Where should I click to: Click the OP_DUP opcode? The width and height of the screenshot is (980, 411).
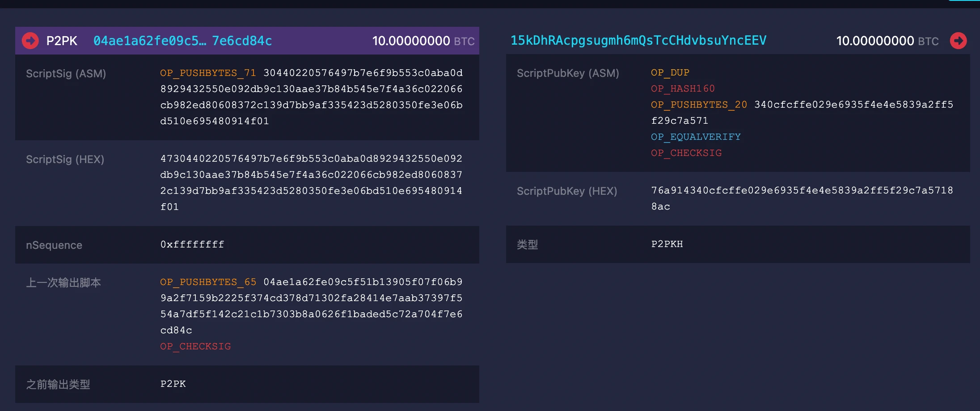point(670,72)
